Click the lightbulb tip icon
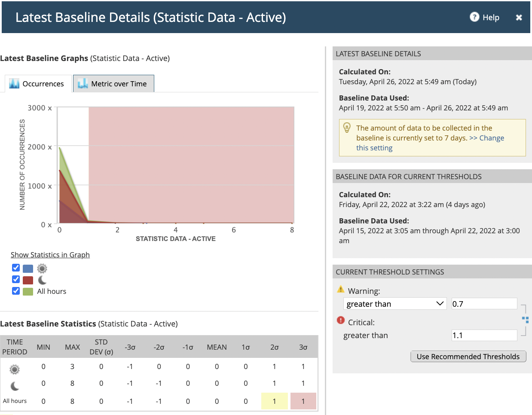532x415 pixels. (347, 128)
